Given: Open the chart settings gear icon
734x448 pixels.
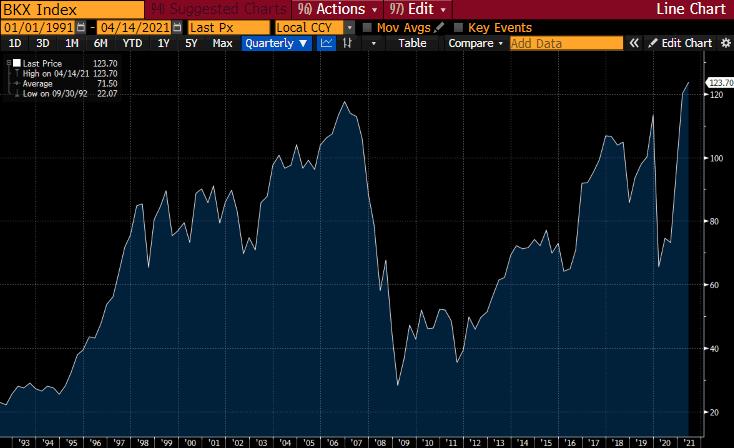Looking at the screenshot, I should (x=726, y=43).
